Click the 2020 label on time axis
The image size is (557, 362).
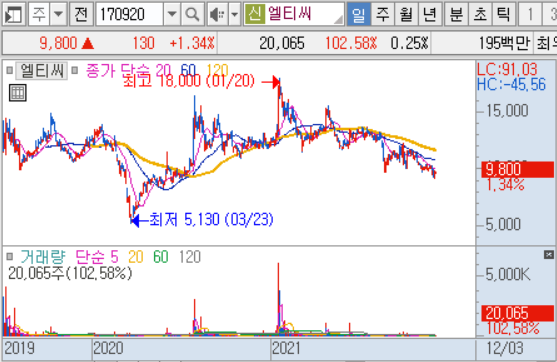coord(108,348)
